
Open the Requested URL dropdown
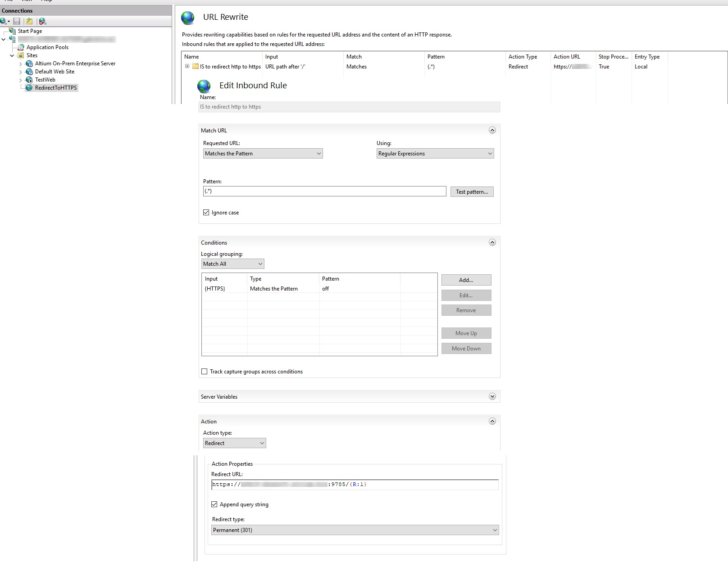coord(263,154)
